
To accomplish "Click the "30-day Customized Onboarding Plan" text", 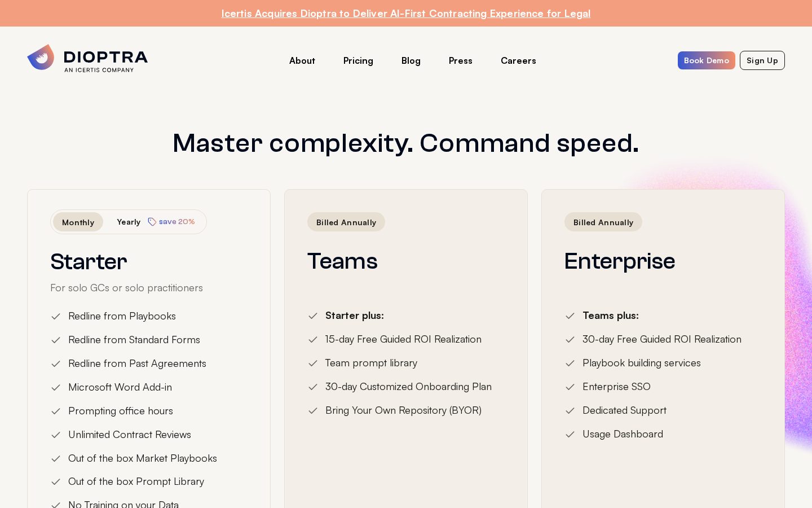I will click(408, 387).
